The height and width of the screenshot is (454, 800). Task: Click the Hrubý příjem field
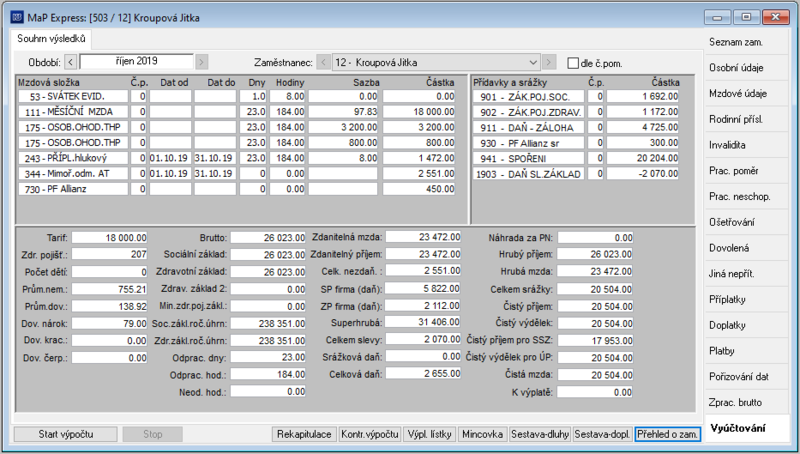click(x=595, y=254)
